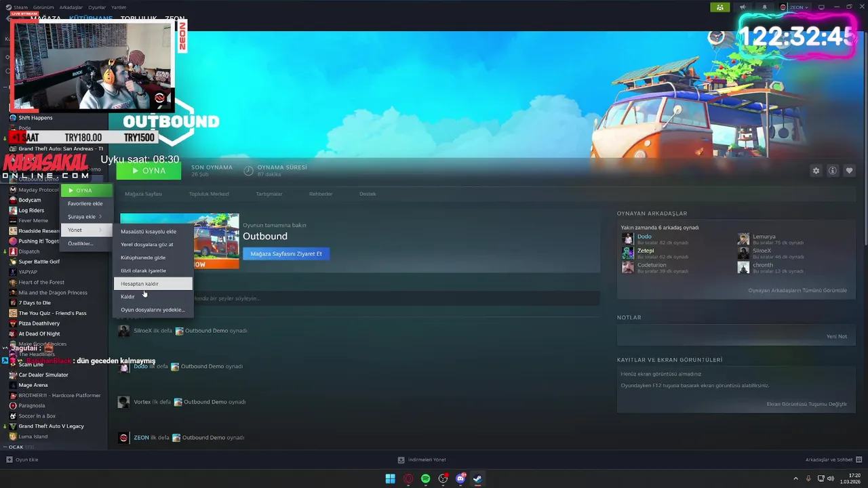Click the Opera GX taskbar icon

click(408, 479)
